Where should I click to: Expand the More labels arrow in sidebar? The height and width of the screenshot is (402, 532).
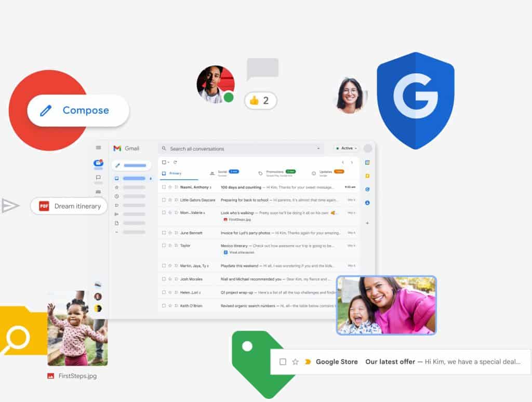(x=117, y=232)
